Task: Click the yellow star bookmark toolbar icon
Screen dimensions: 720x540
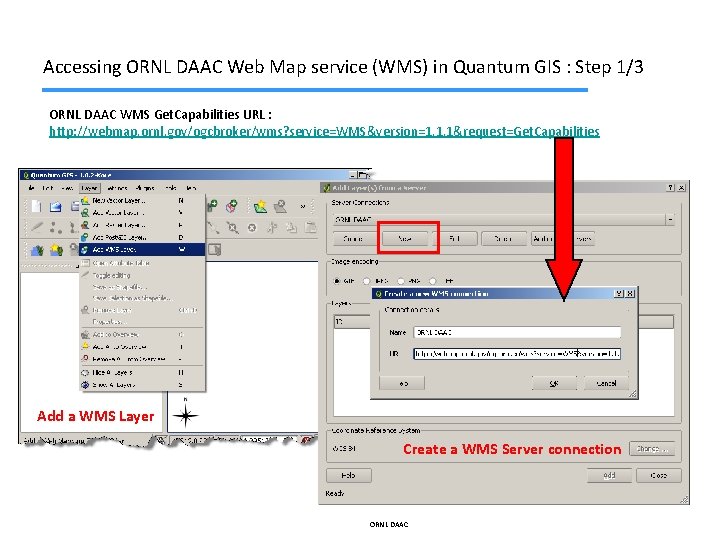Action: [x=260, y=207]
